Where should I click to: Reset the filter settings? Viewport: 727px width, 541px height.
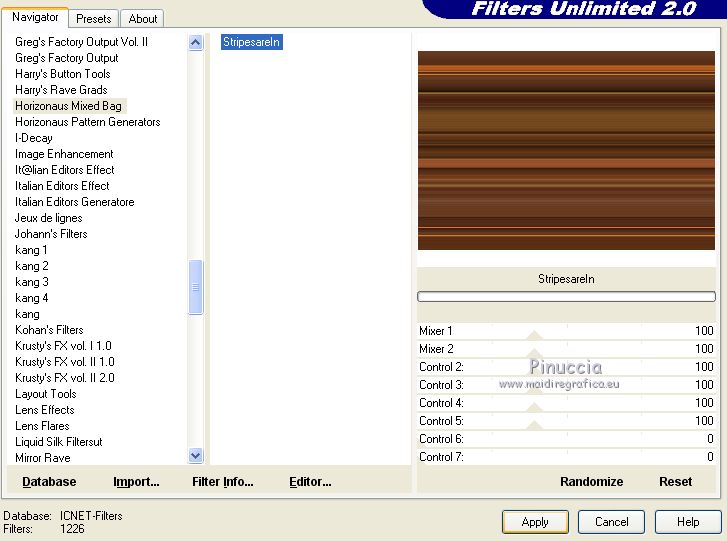click(x=675, y=482)
